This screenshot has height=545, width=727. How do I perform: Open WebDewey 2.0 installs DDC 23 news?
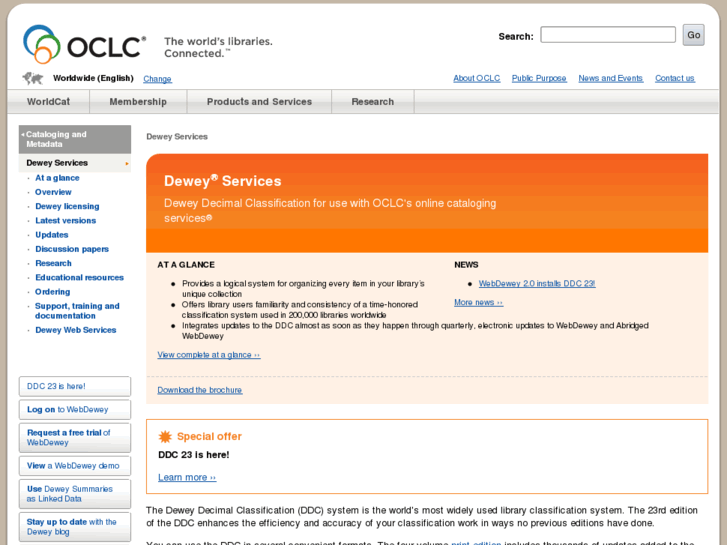coord(537,283)
